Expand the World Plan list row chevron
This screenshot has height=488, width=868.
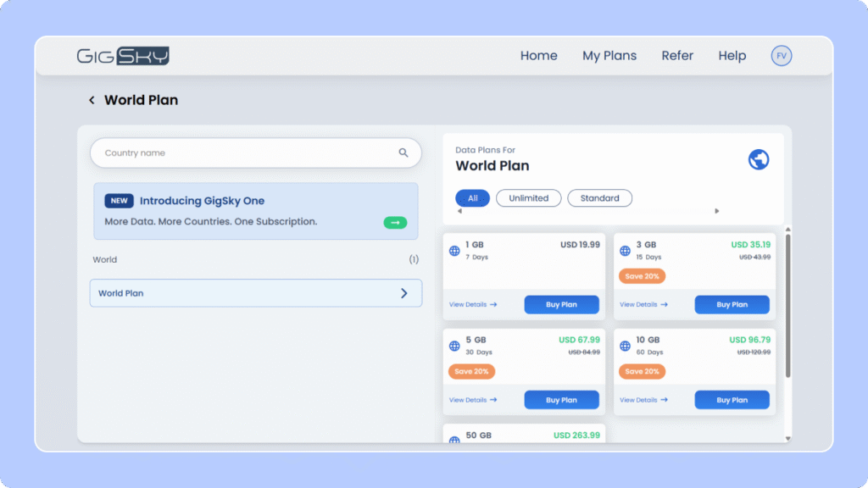tap(404, 293)
